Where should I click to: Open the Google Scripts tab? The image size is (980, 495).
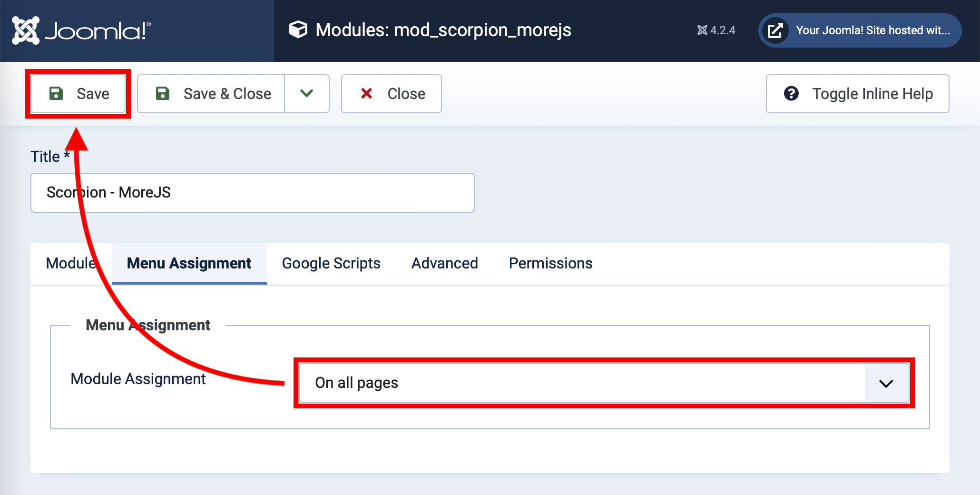(x=332, y=264)
